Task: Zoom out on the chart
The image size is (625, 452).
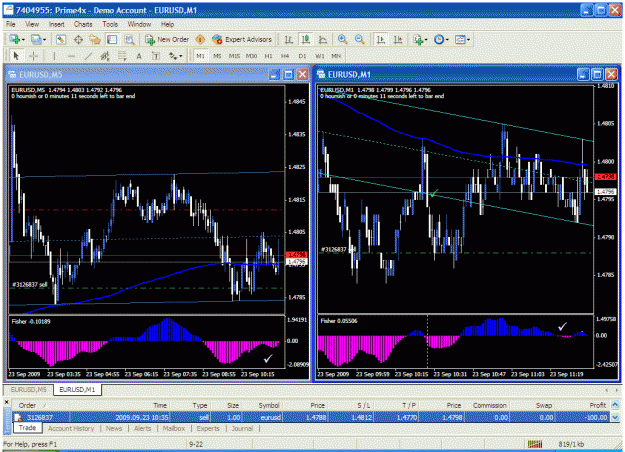Action: tap(359, 39)
